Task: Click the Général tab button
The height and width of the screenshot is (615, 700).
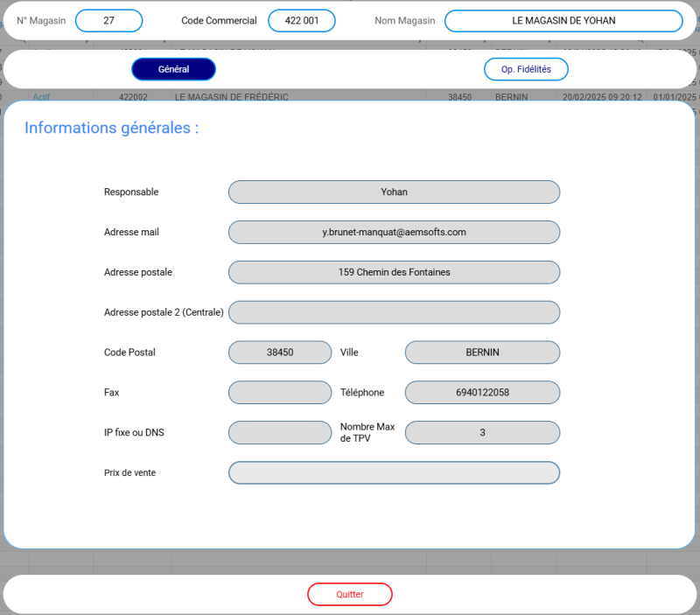Action: (173, 69)
